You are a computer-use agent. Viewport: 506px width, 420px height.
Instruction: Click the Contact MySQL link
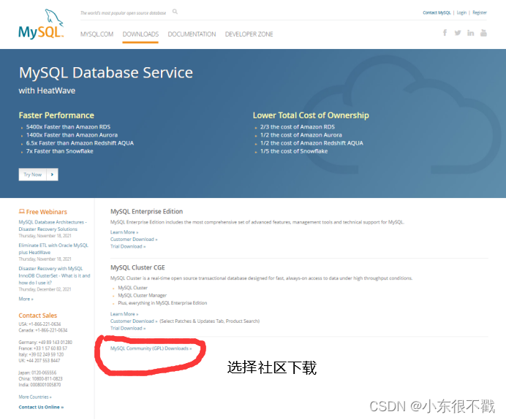click(x=437, y=12)
